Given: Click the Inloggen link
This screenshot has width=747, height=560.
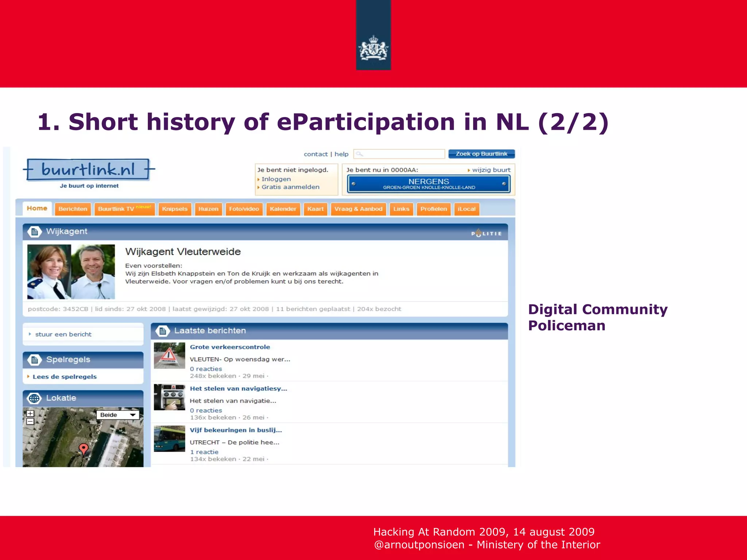Looking at the screenshot, I should [x=276, y=179].
